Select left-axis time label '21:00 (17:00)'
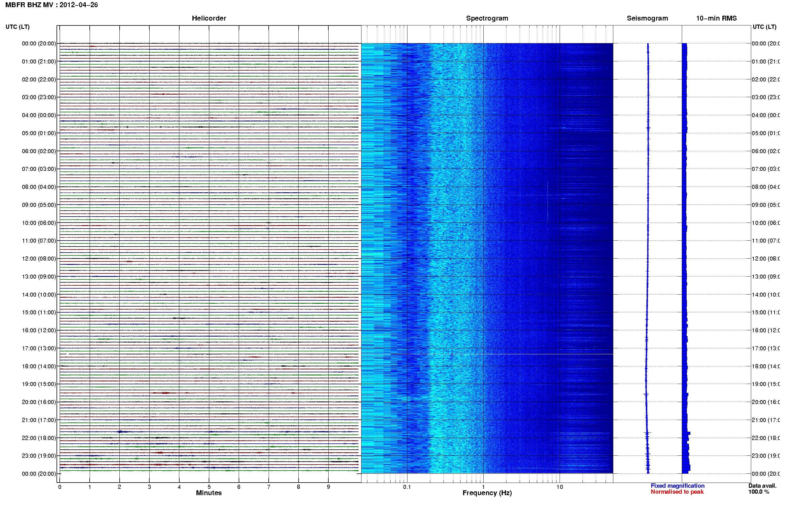Image resolution: width=812 pixels, height=508 pixels. pos(39,420)
